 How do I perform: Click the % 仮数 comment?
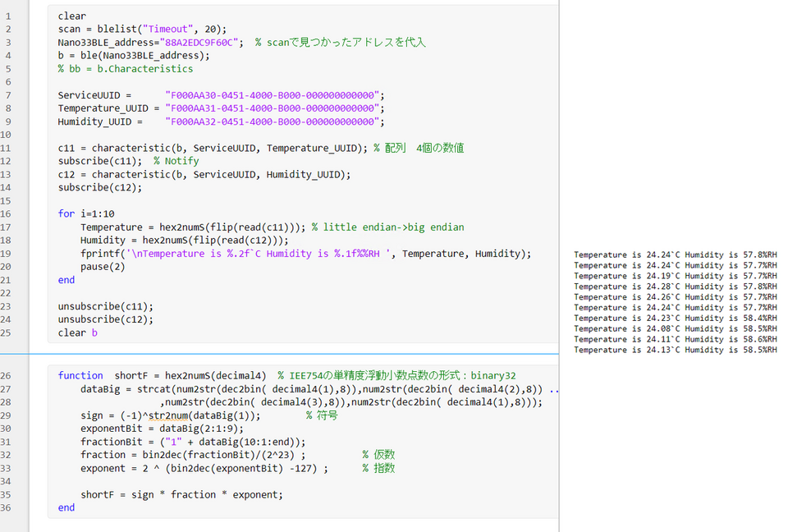pyautogui.click(x=378, y=455)
